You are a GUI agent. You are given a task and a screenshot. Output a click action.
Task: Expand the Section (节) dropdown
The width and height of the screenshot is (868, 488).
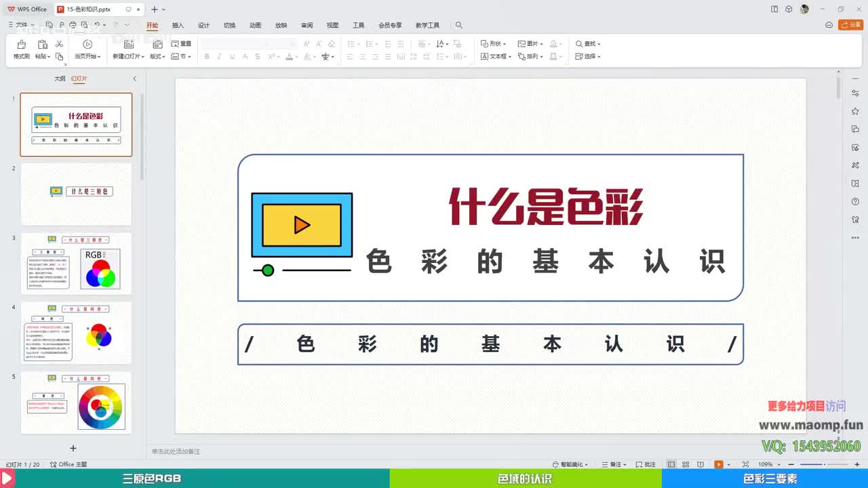click(181, 56)
